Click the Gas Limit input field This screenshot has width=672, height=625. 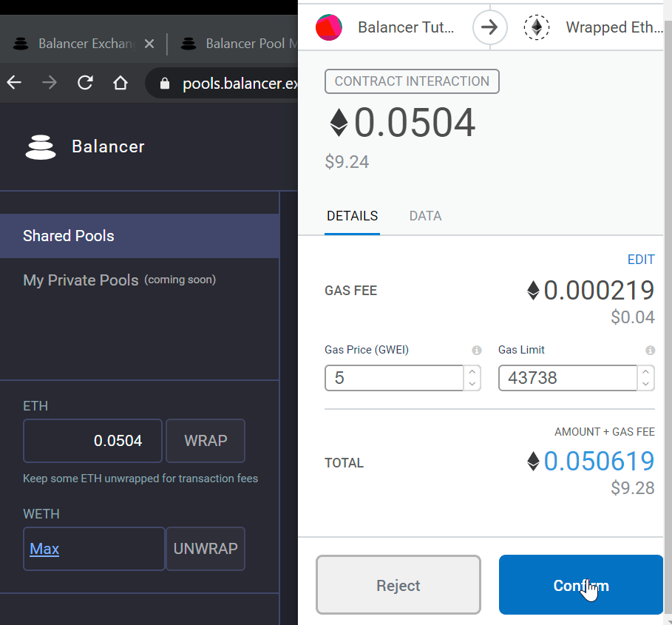coord(568,378)
